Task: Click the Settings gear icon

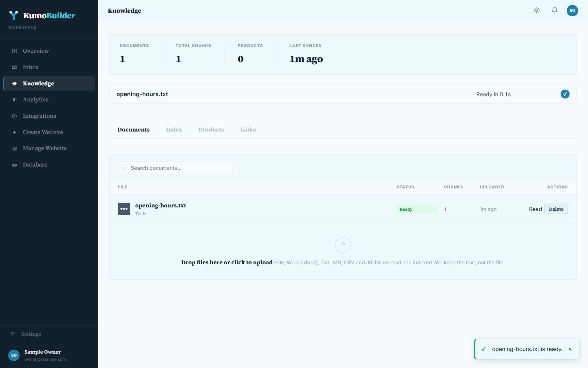Action: 13,334
